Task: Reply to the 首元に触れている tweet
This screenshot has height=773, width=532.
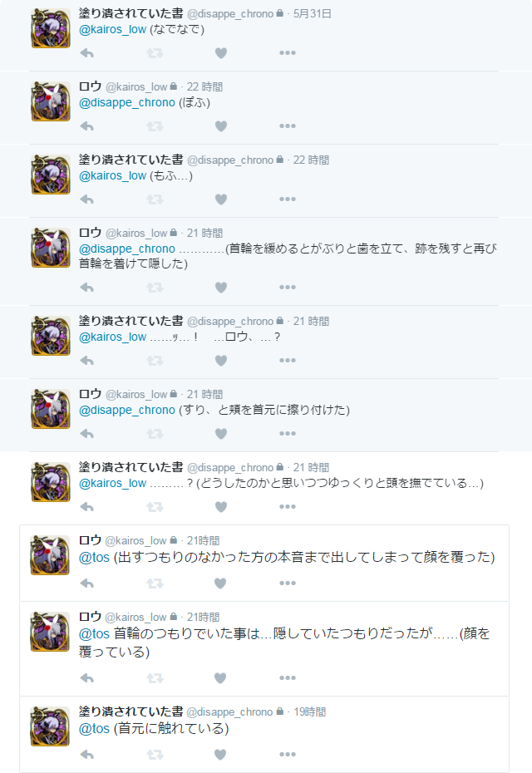Action: click(x=86, y=754)
